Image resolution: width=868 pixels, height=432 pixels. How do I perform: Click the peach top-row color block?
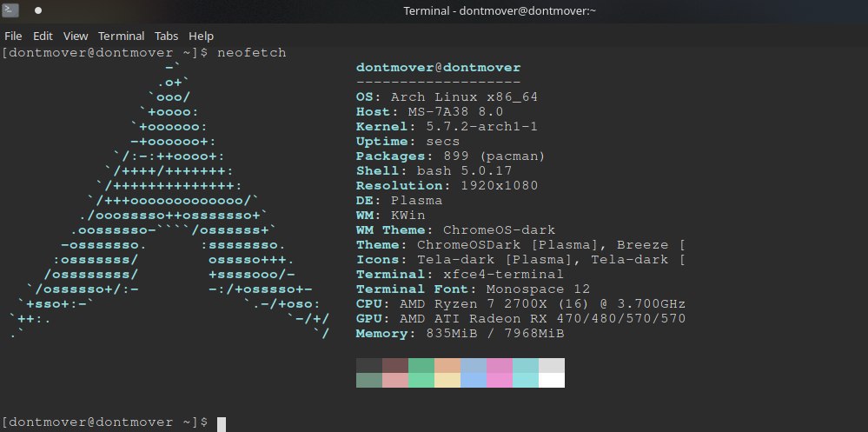(x=447, y=366)
